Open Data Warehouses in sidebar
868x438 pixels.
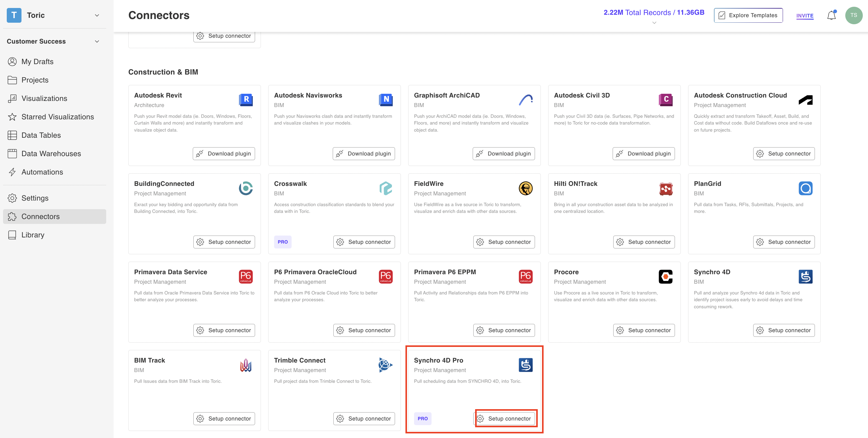(x=55, y=154)
